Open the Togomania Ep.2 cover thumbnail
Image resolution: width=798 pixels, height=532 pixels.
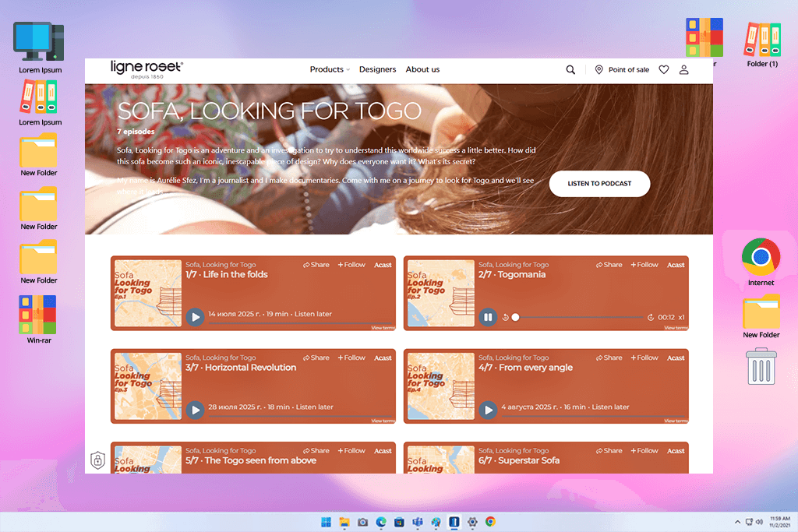point(441,294)
